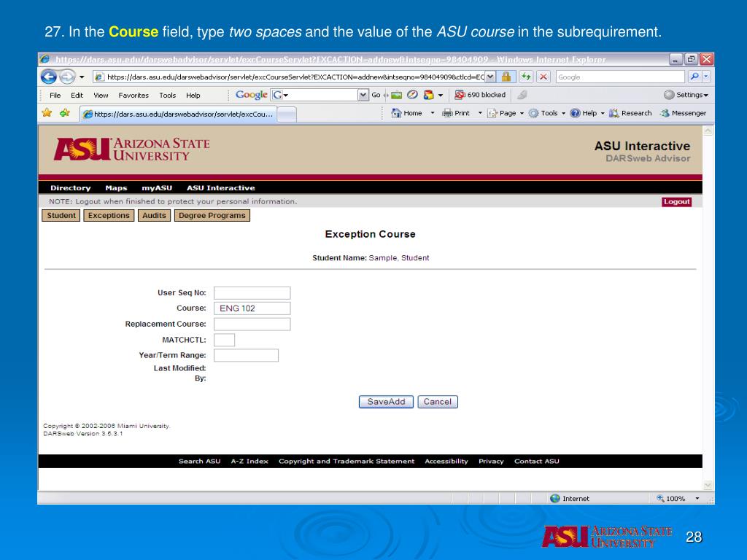747x560 pixels.
Task: Open the Privacy footer link
Action: pyautogui.click(x=491, y=461)
